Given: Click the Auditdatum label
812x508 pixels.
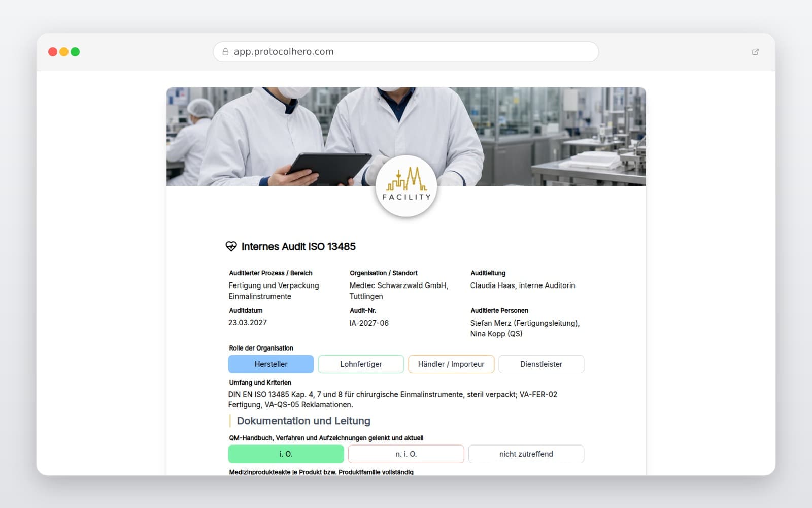Looking at the screenshot, I should [246, 310].
